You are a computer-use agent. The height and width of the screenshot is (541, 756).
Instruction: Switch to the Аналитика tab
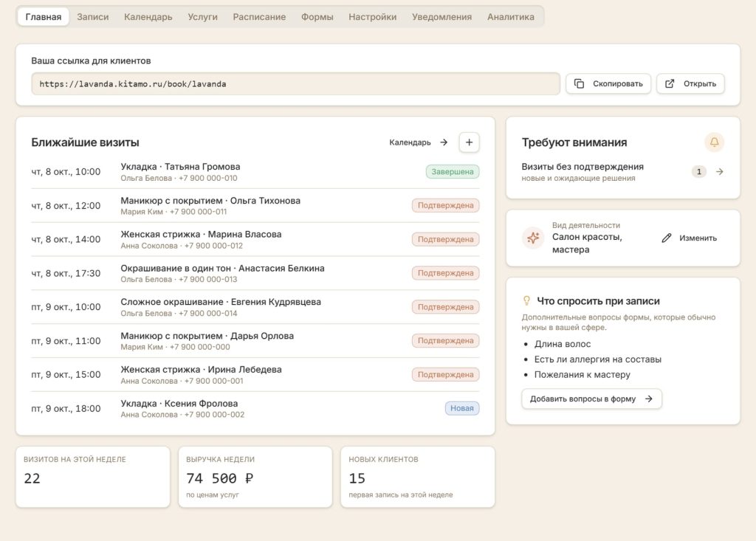(511, 17)
